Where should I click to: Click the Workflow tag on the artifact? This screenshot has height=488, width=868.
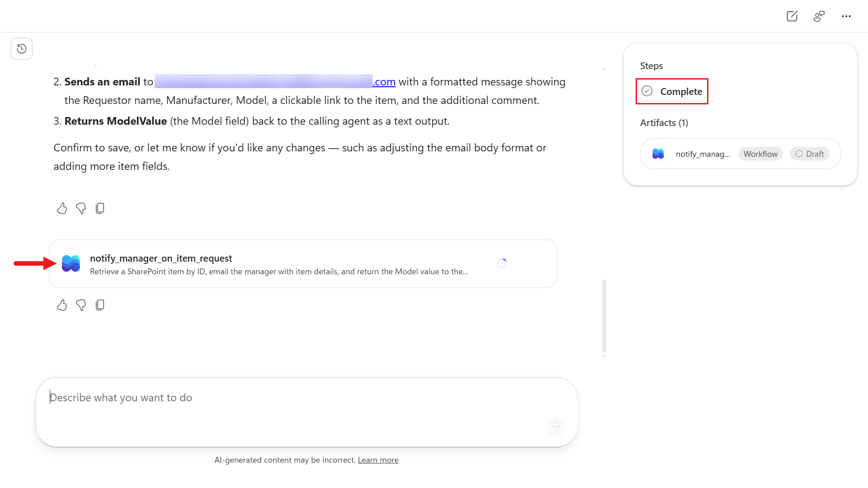pos(760,154)
